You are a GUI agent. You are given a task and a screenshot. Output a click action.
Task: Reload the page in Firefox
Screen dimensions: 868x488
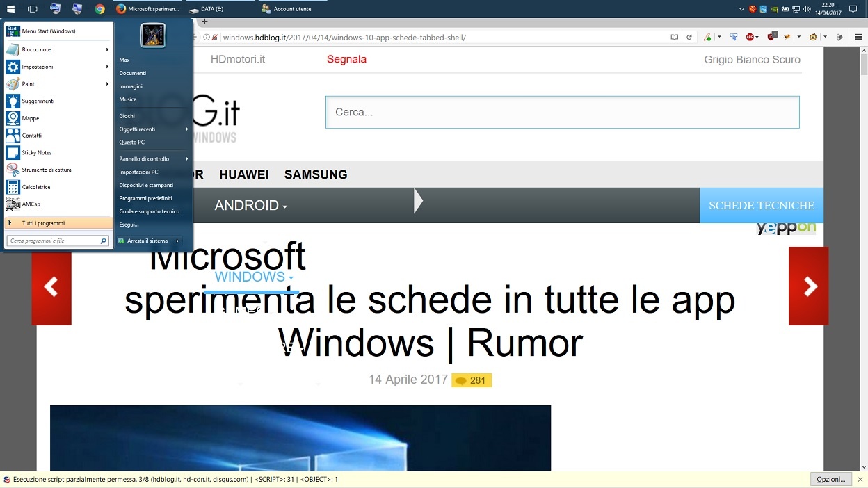(689, 37)
